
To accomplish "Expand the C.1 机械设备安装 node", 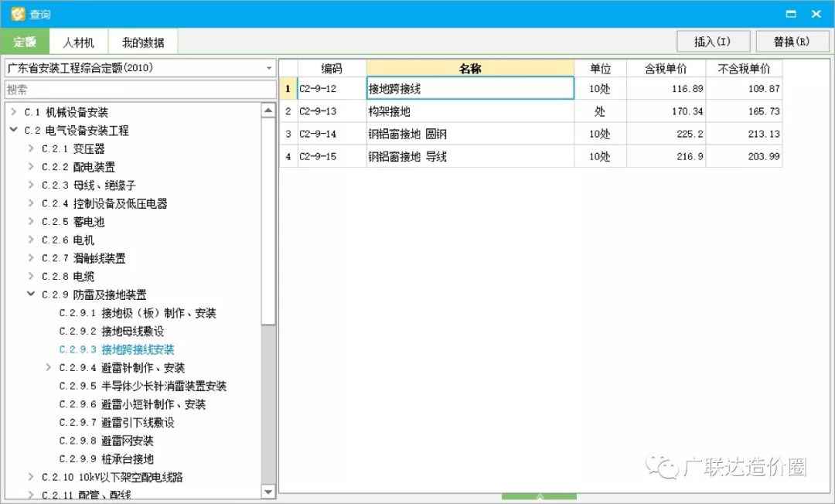I will pyautogui.click(x=13, y=112).
